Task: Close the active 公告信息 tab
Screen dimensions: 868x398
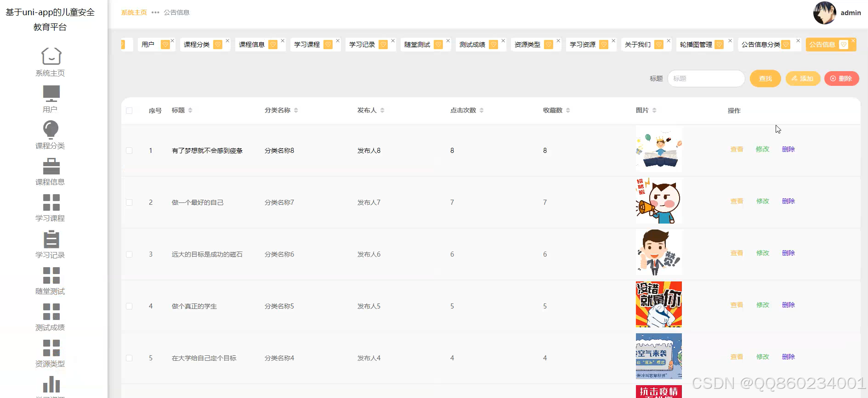Action: (853, 41)
